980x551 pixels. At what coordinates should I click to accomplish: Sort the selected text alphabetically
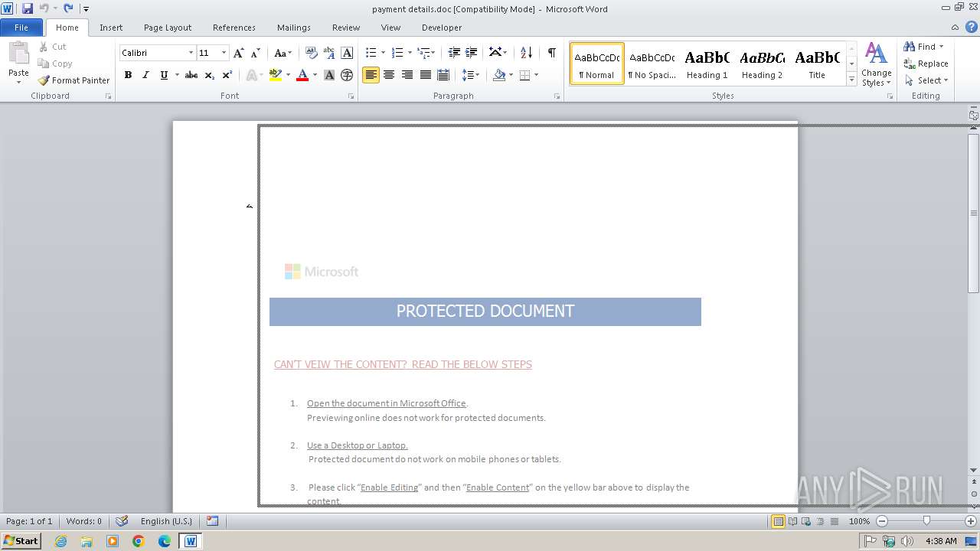[x=526, y=53]
